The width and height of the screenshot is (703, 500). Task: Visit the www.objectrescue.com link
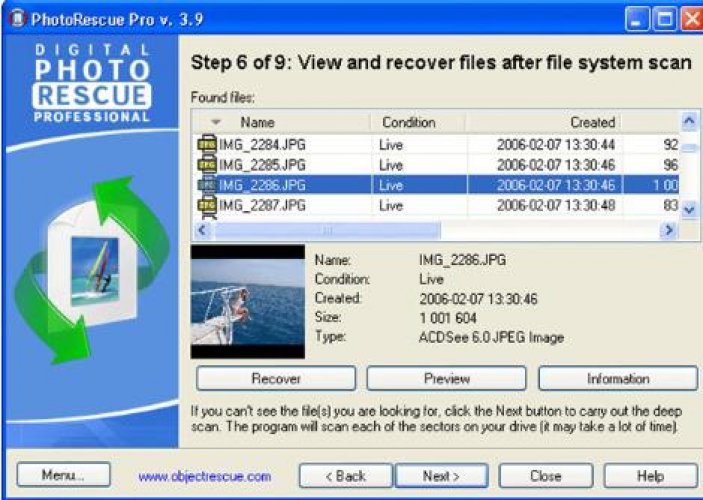pos(205,477)
